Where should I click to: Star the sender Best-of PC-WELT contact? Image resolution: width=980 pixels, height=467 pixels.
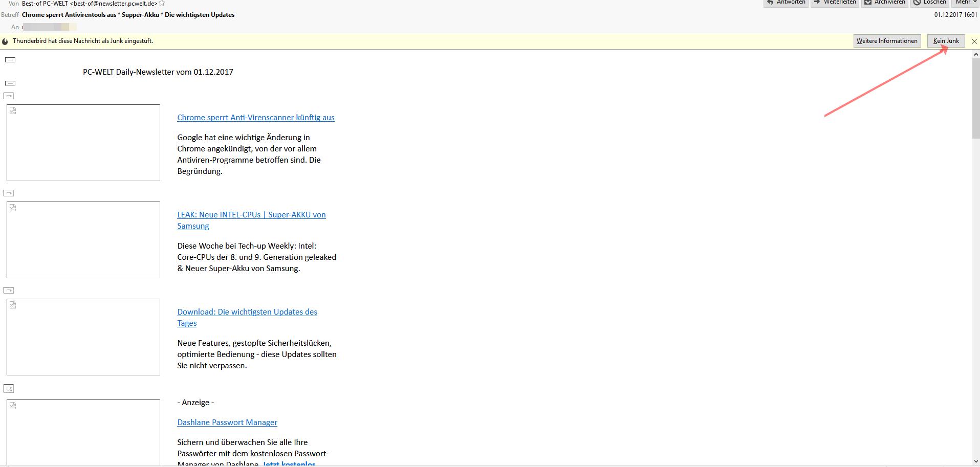(162, 3)
